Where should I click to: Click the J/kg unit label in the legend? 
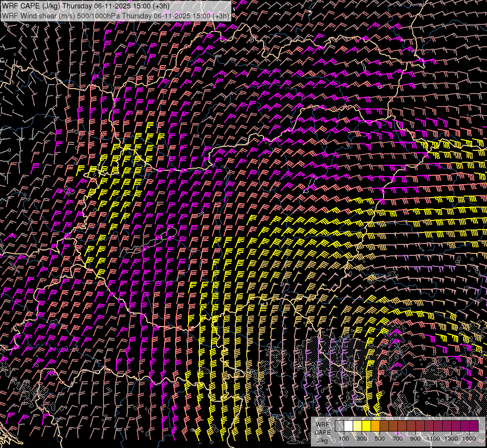pos(323,440)
